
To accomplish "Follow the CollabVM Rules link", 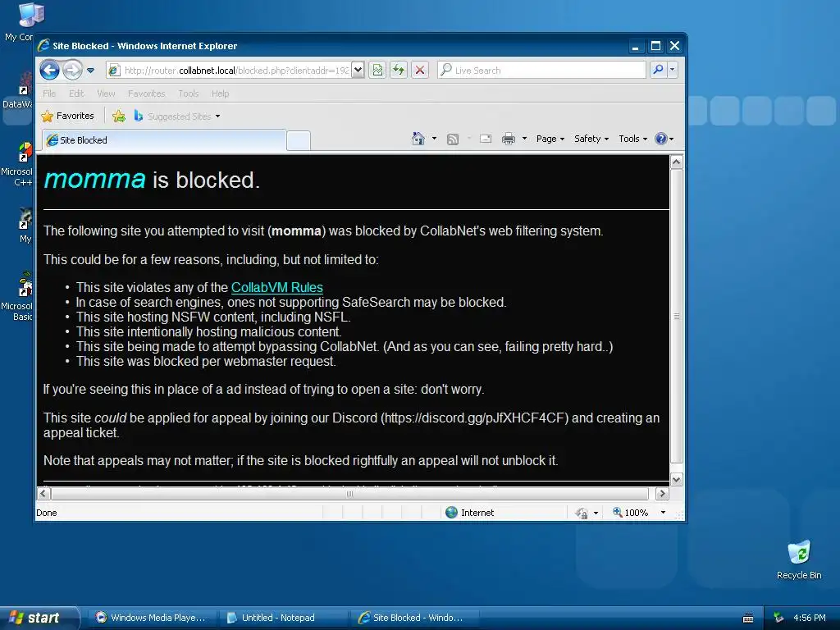I will coord(277,288).
